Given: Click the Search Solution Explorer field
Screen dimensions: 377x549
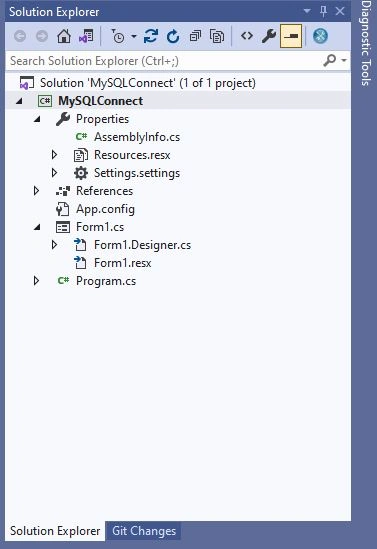Looking at the screenshot, I should [165, 61].
